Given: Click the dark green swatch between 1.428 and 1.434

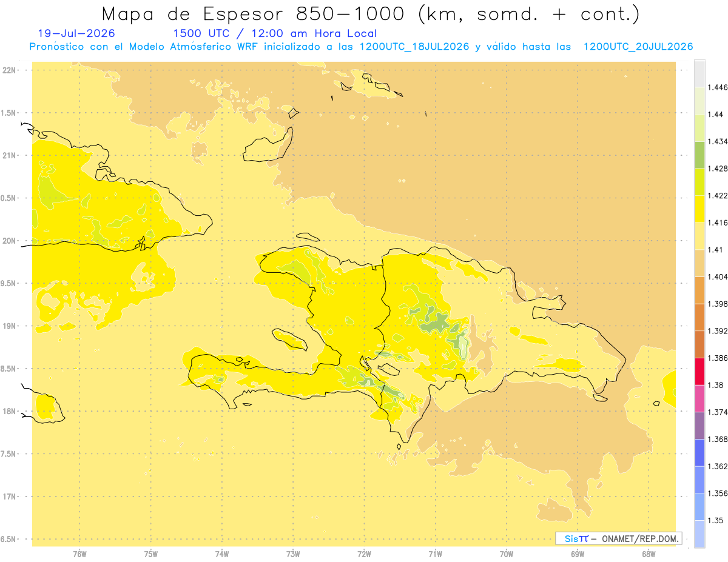Looking at the screenshot, I should (x=699, y=155).
